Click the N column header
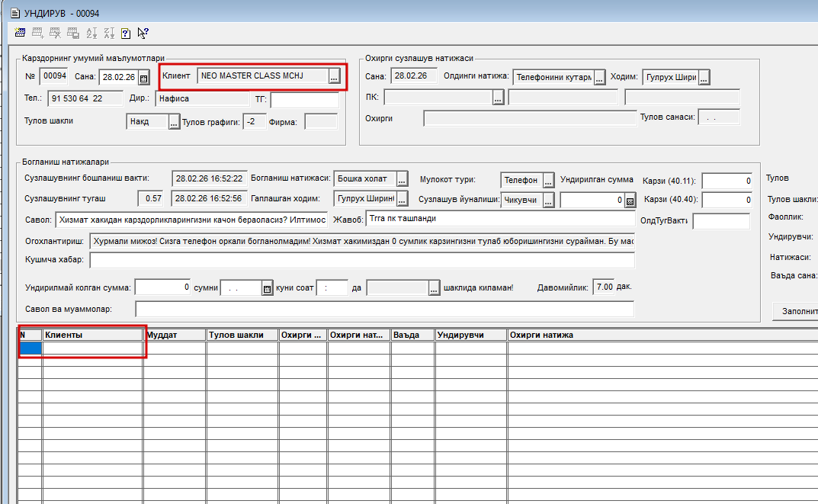818x504 pixels. pyautogui.click(x=30, y=335)
